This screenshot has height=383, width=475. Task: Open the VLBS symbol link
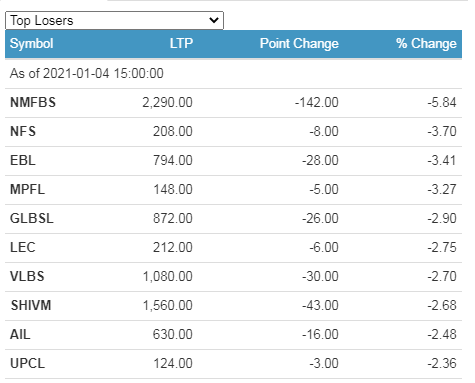point(27,276)
